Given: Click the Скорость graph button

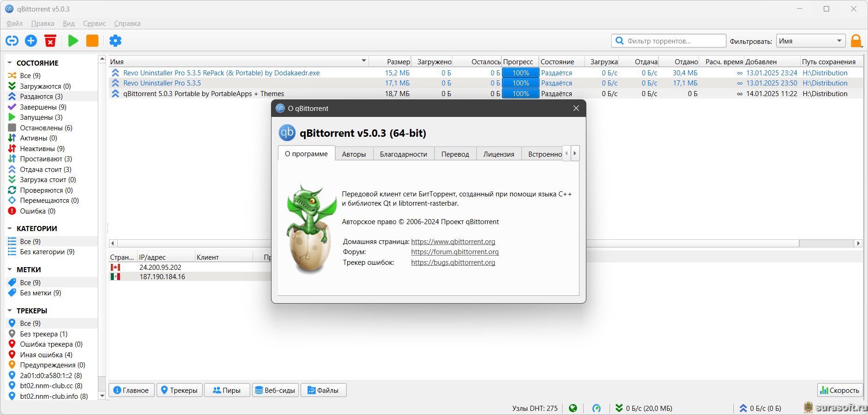Looking at the screenshot, I should (x=839, y=390).
